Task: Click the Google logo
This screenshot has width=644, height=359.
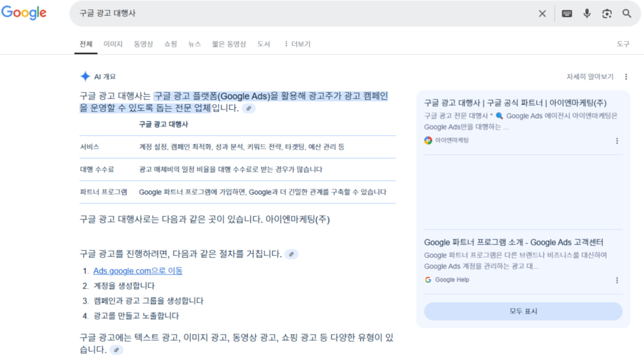Action: [x=24, y=13]
